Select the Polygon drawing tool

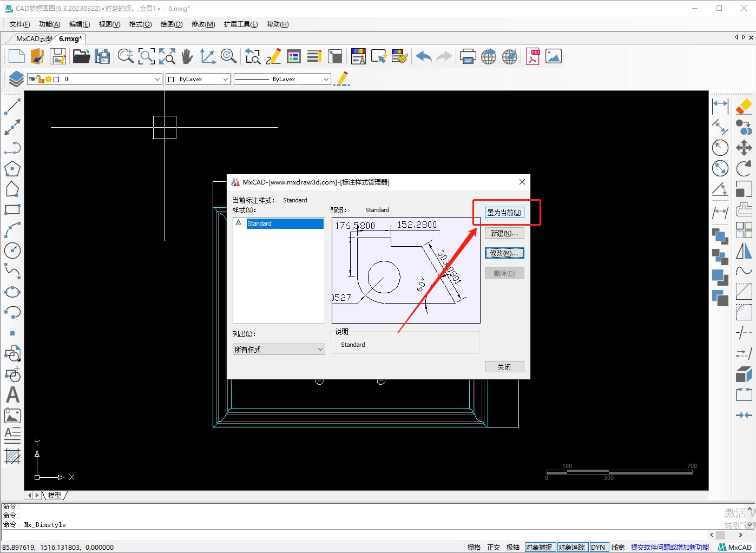point(12,169)
